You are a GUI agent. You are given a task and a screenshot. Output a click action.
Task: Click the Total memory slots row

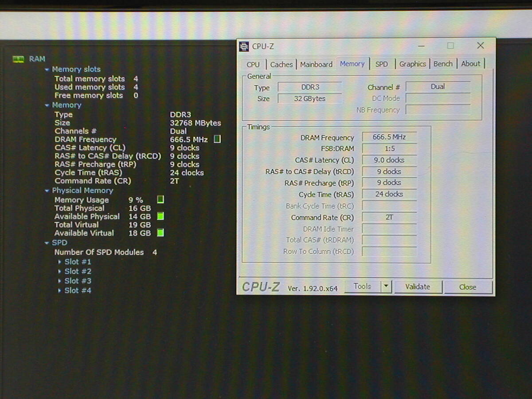pos(96,79)
